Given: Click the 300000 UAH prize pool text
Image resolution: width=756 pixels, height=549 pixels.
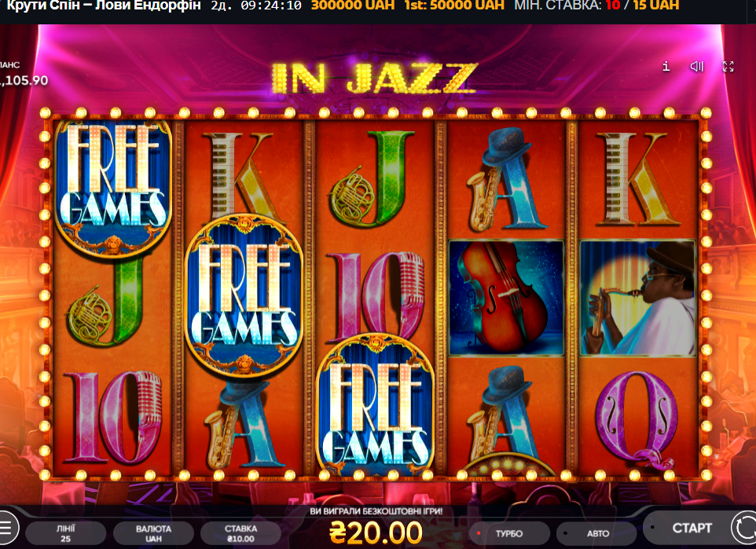Looking at the screenshot, I should (352, 5).
